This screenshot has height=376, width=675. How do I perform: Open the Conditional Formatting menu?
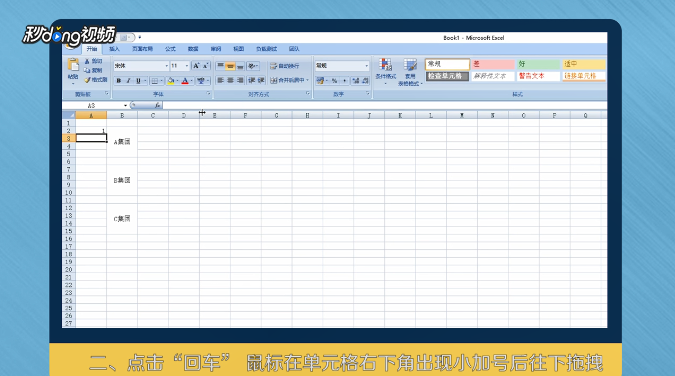coord(386,71)
